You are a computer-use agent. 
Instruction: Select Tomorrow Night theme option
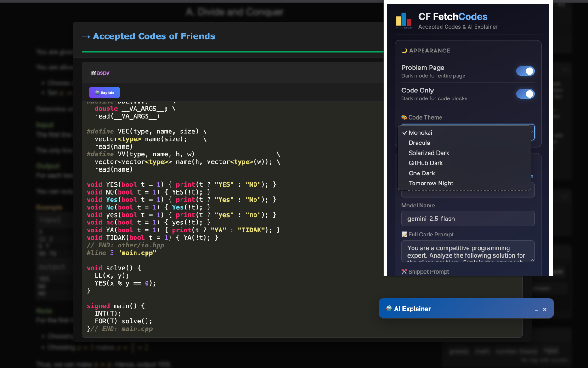click(464, 183)
